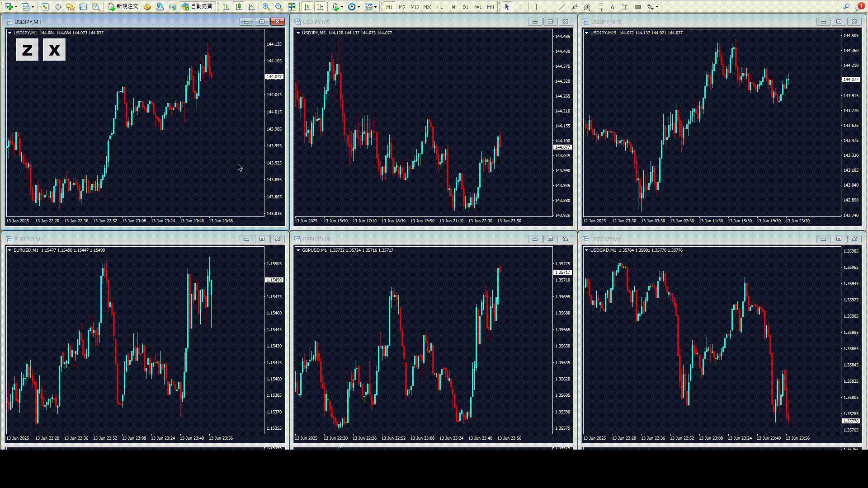This screenshot has height=488, width=868.
Task: Click the X button on USDJPY chart
Action: pos(54,50)
